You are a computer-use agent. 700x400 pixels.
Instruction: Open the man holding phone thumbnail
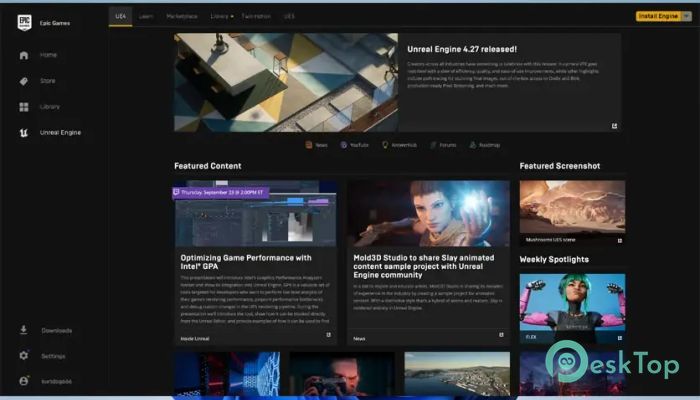coord(342,374)
